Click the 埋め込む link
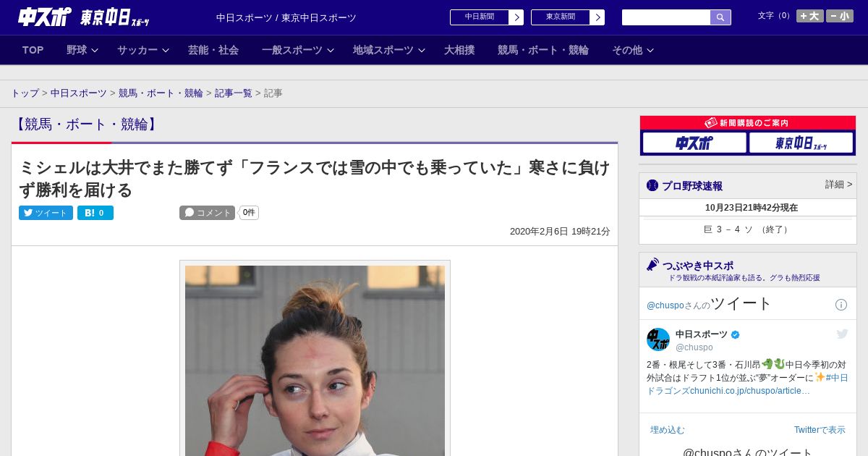Viewport: 868px width, 456px height. [x=667, y=430]
